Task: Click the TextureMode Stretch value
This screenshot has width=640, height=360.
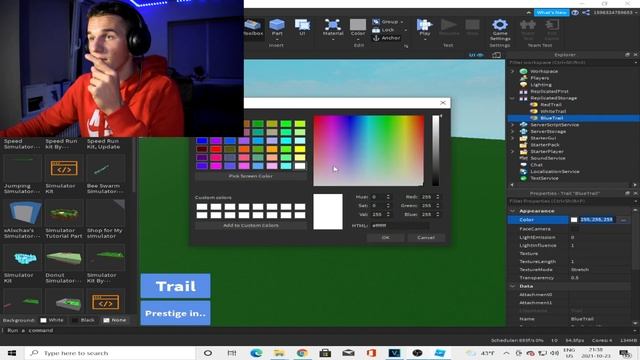Action: coord(580,270)
